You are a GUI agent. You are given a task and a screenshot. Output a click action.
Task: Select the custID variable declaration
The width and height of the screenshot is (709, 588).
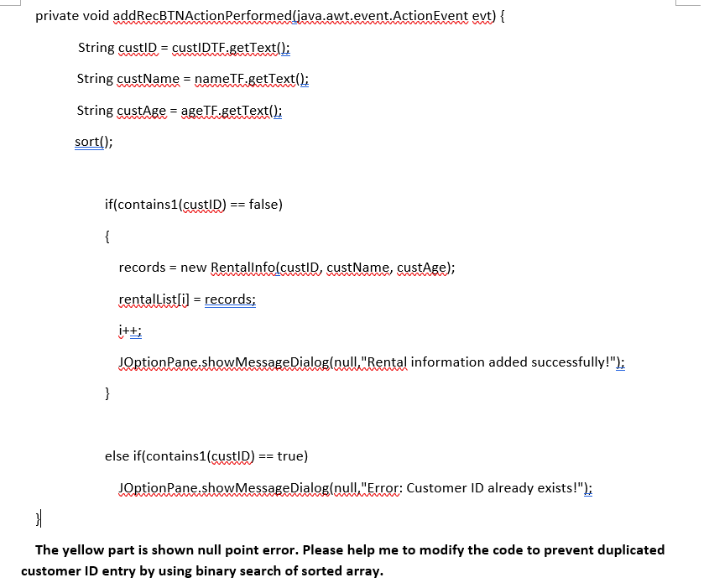click(x=138, y=48)
